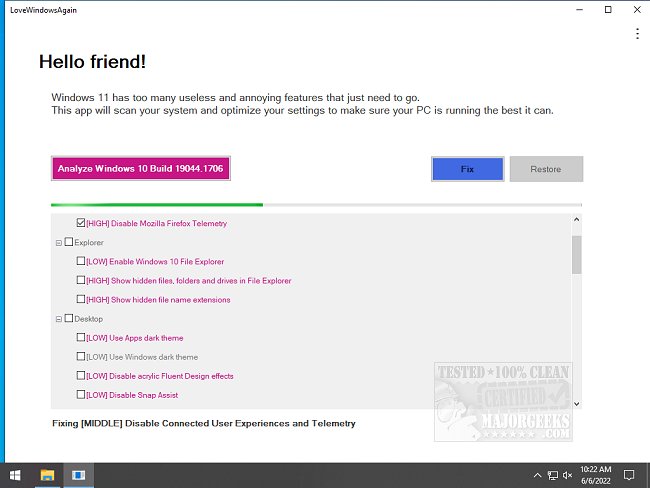650x488 pixels.
Task: Maximize the LoveWindowsAgain window
Action: click(608, 10)
